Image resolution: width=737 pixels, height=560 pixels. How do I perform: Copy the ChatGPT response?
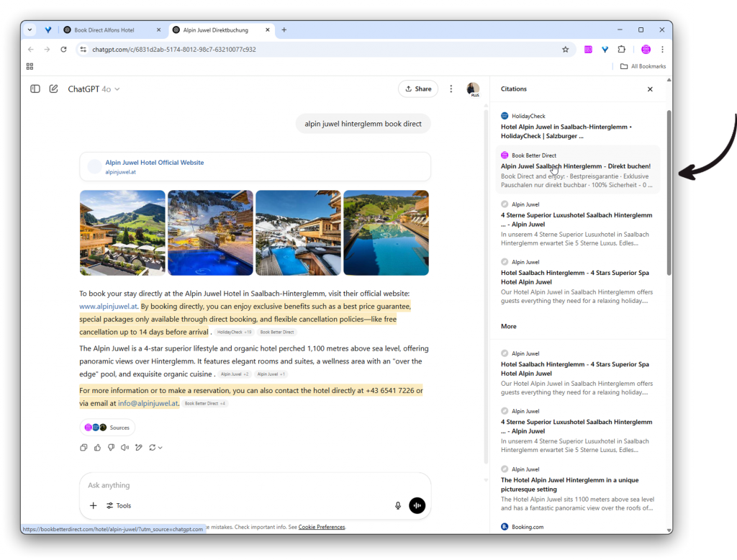tap(84, 447)
